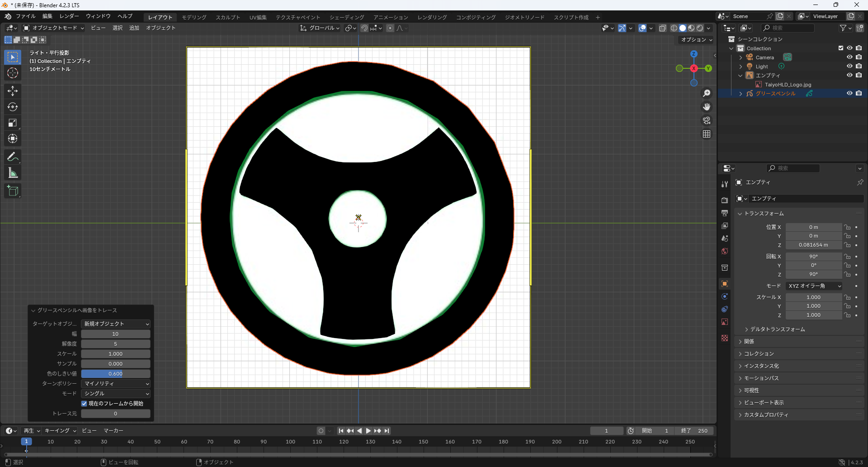Adjust the 色のしきい値 slider

(x=116, y=374)
